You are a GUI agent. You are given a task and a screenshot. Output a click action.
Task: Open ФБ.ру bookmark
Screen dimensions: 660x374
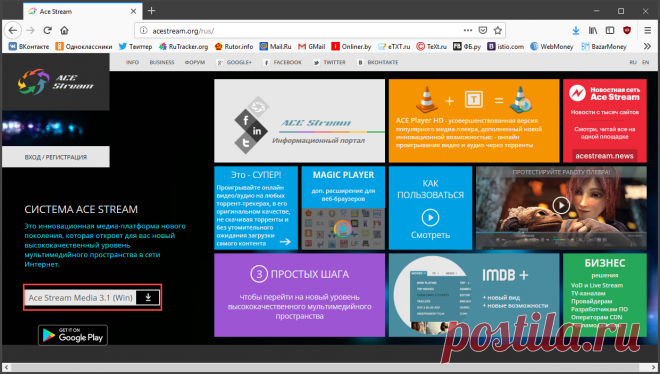(x=467, y=46)
